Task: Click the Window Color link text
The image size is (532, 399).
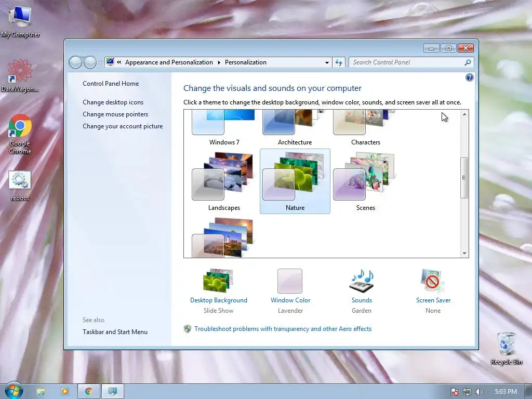Action: [290, 300]
